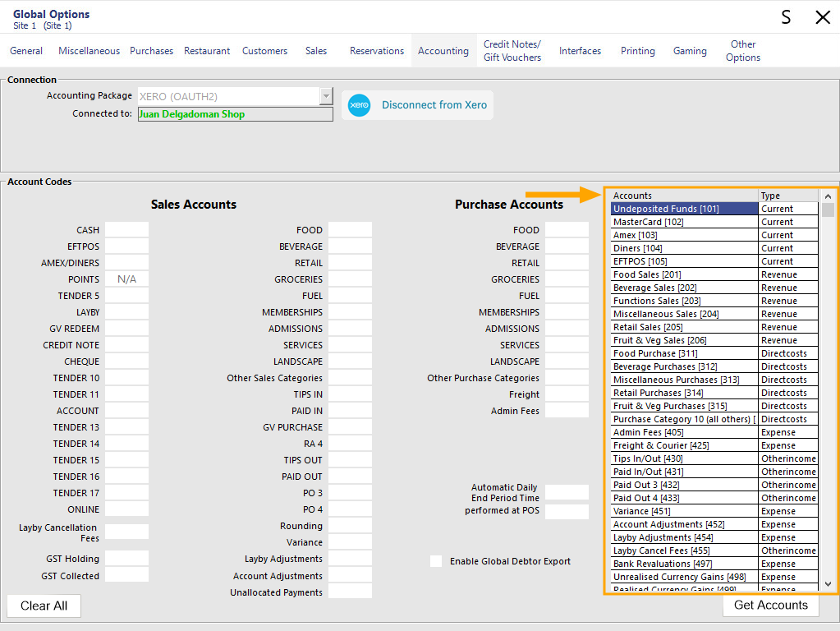
Task: Click the Purchase Admin Fees field
Action: click(567, 411)
